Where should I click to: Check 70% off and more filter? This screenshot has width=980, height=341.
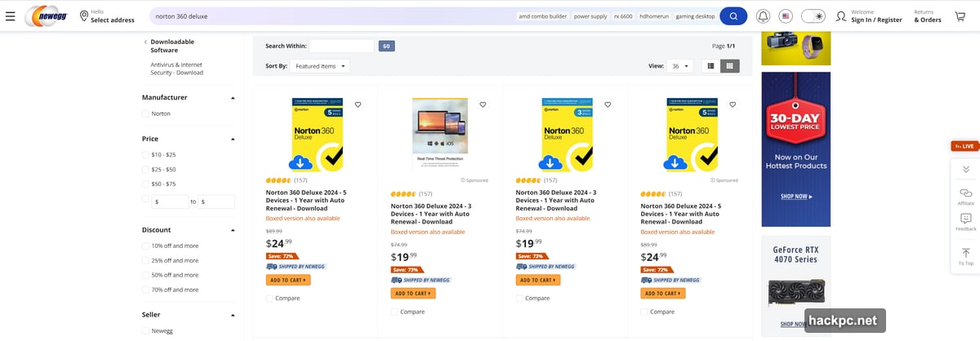[x=145, y=290]
